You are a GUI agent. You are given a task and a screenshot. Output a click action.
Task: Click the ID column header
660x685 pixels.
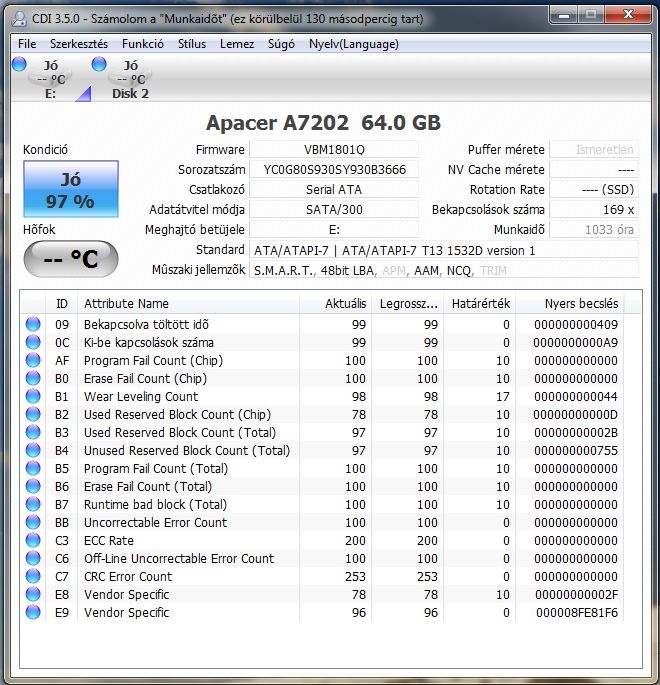62,304
